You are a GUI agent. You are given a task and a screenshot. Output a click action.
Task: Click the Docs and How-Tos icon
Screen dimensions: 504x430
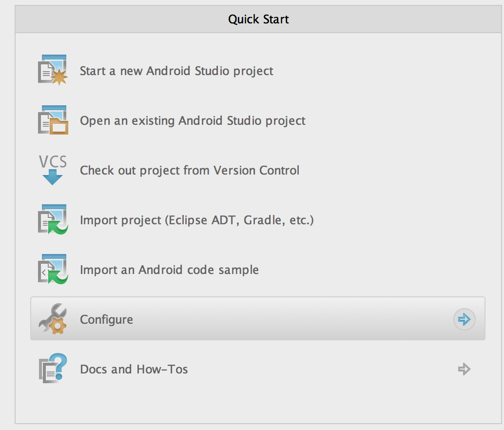tap(53, 369)
